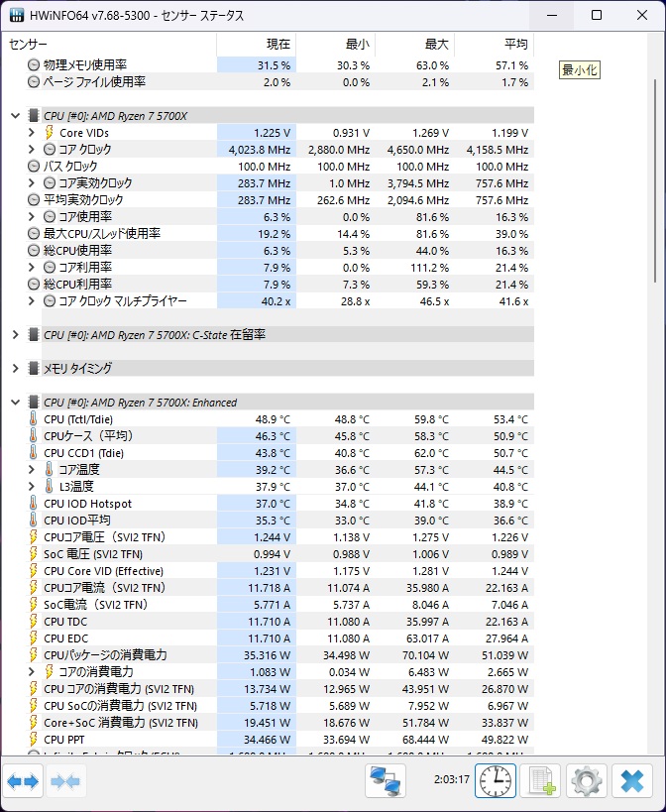
Task: Click the clock icon beside ページ ファイル使用率
Action: (x=34, y=82)
